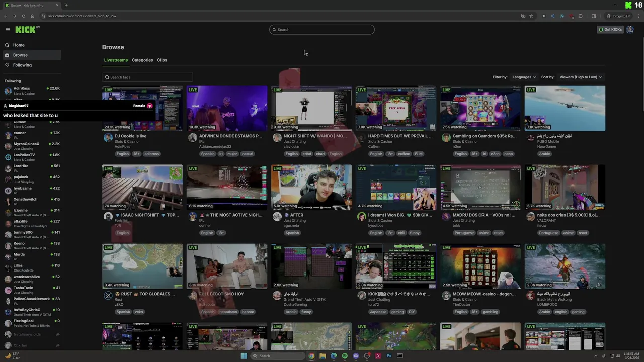Click the MyronGainesX avatar in sidebar
This screenshot has width=644, height=362.
(8, 146)
